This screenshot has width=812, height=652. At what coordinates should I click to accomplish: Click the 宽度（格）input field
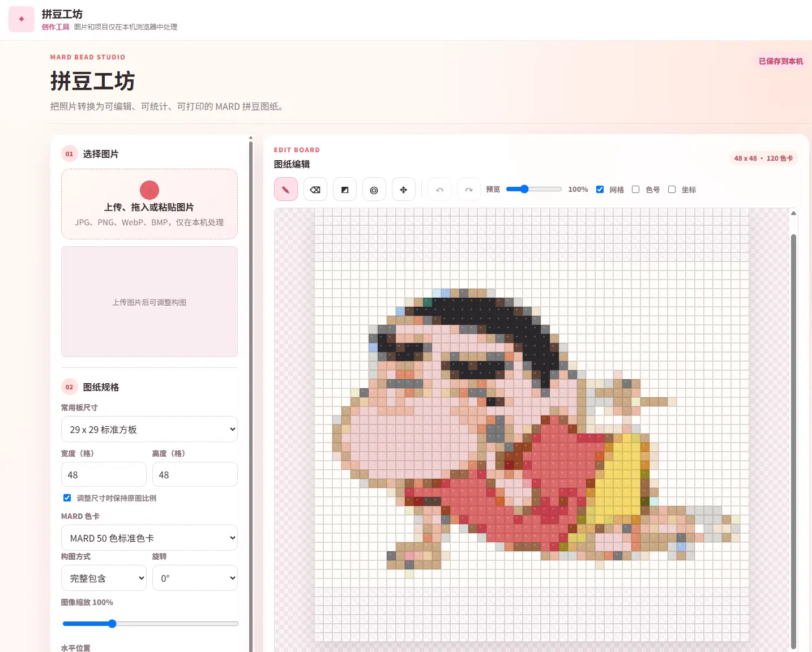click(104, 475)
